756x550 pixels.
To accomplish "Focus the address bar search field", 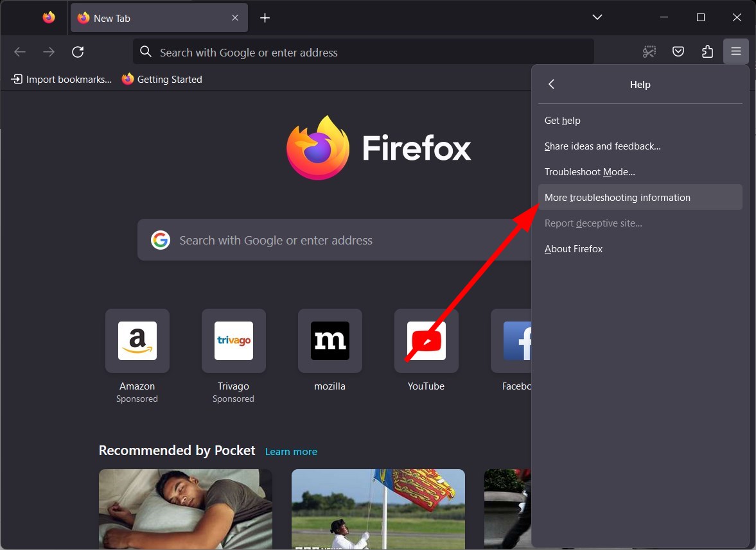I will 363,52.
